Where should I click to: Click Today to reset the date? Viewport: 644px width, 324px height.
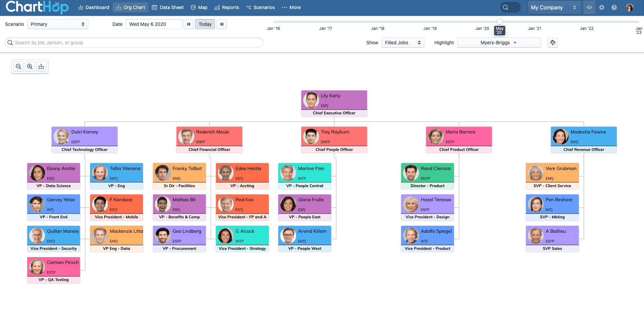coord(205,24)
